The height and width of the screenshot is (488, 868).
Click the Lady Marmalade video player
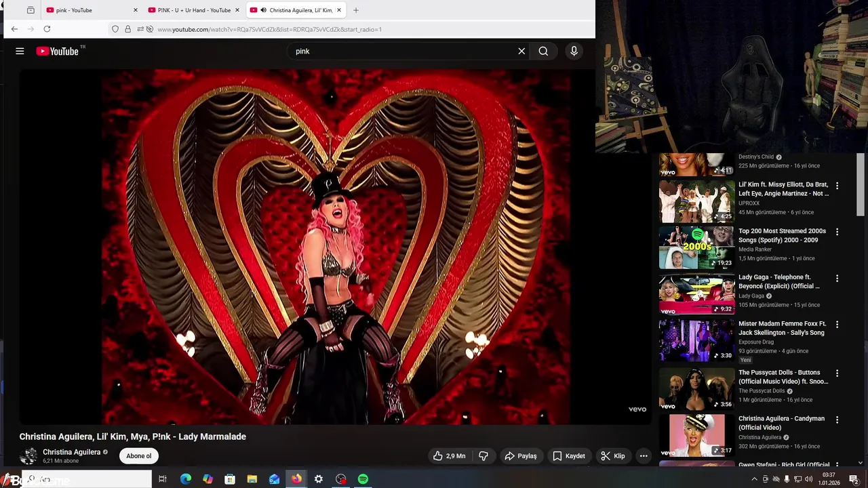336,247
